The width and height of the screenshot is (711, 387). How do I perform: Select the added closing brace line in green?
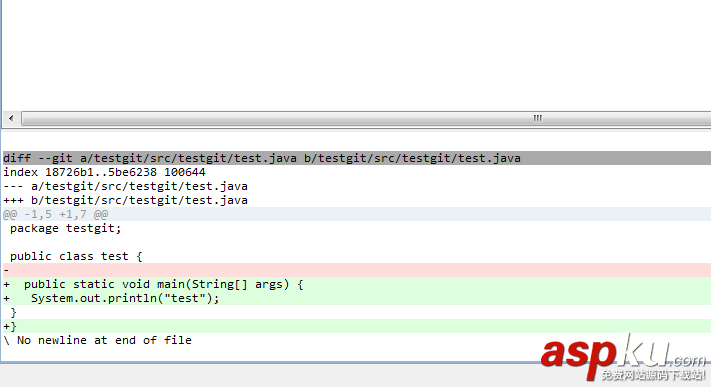click(357, 326)
